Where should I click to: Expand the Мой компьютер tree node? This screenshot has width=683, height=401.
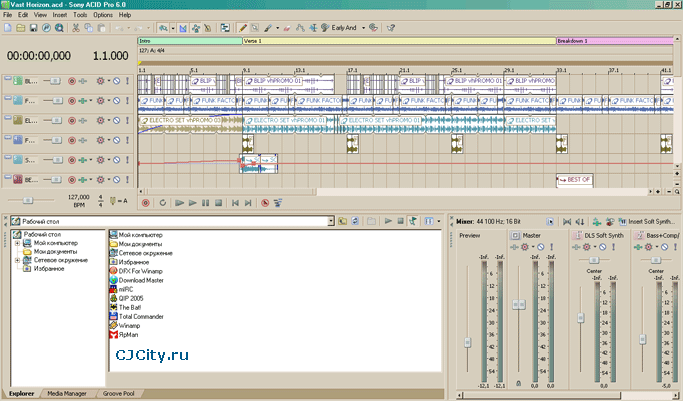coord(17,243)
